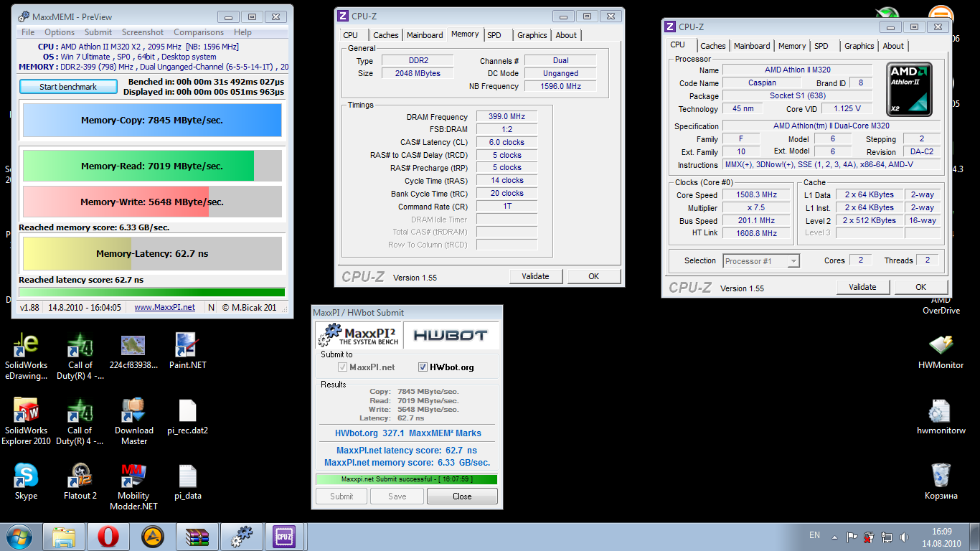Click the Memory-Write result bar
980x551 pixels.
click(x=152, y=202)
